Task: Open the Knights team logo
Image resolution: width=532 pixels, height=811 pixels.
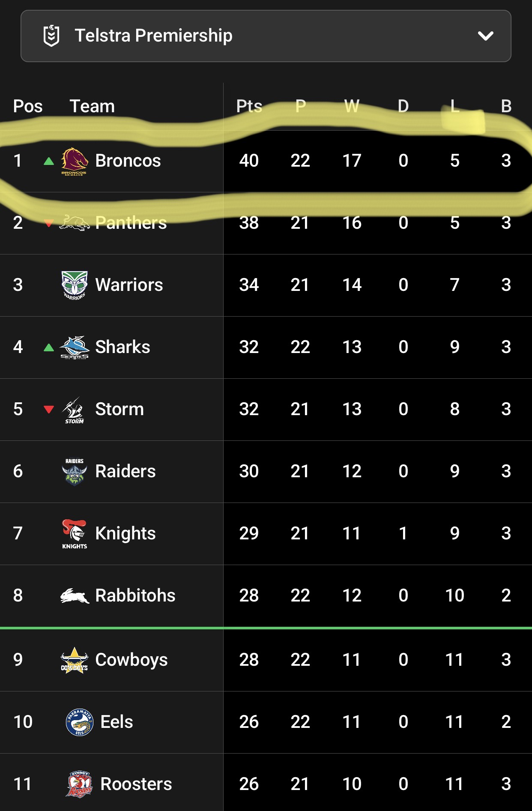Action: point(75,534)
